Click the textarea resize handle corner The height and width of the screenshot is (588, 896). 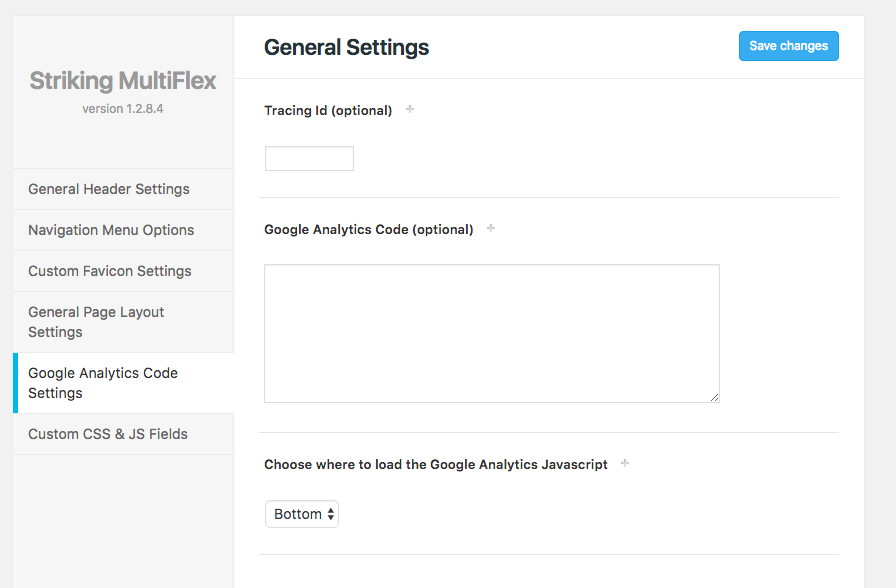714,398
